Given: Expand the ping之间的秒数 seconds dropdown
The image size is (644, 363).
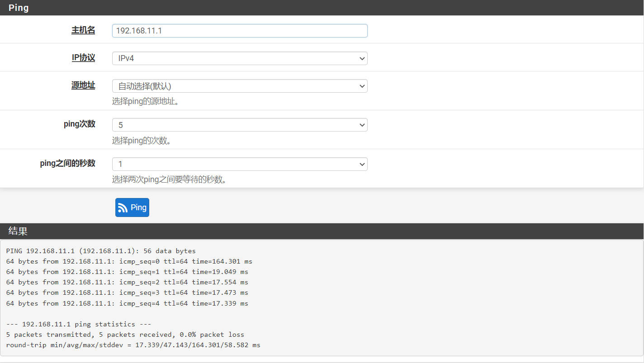Looking at the screenshot, I should (x=240, y=164).
